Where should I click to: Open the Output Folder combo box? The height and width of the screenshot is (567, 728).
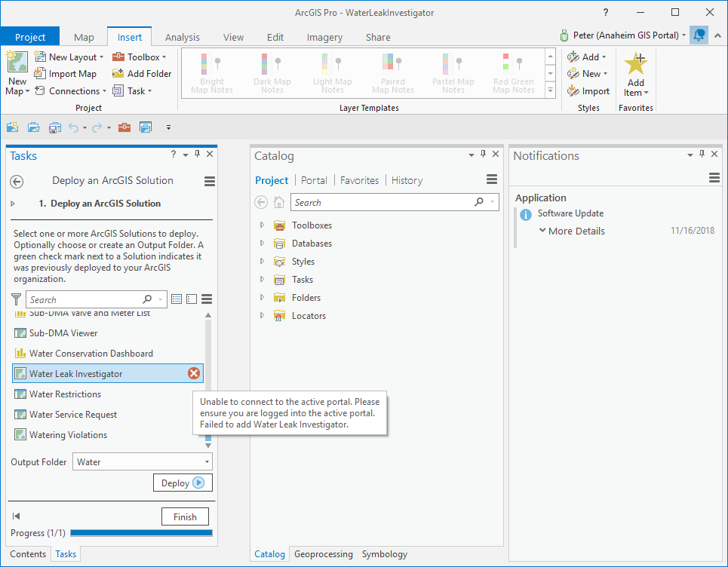coord(142,462)
